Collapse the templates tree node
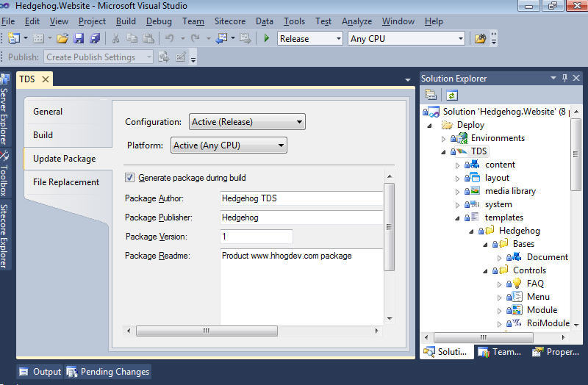This screenshot has height=385, width=588. (x=457, y=217)
